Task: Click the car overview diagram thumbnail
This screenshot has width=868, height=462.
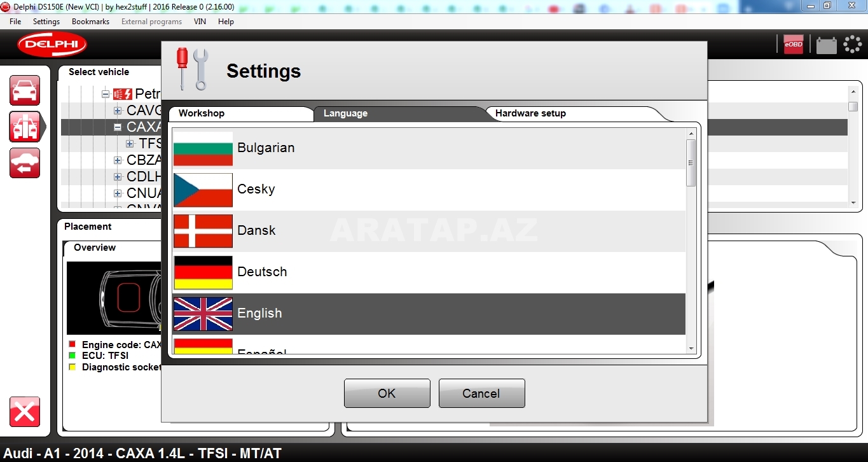Action: [114, 298]
